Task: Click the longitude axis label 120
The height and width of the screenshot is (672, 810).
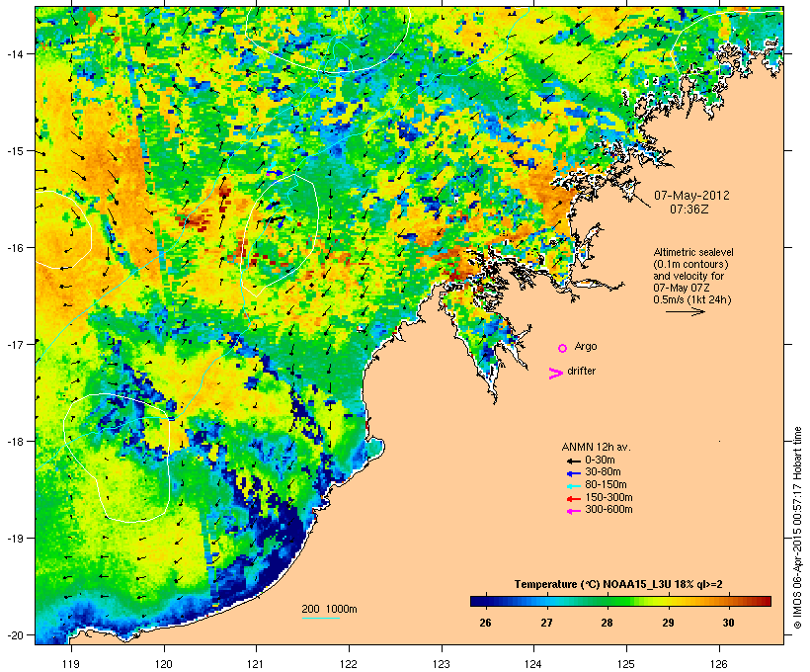Action: point(164,664)
